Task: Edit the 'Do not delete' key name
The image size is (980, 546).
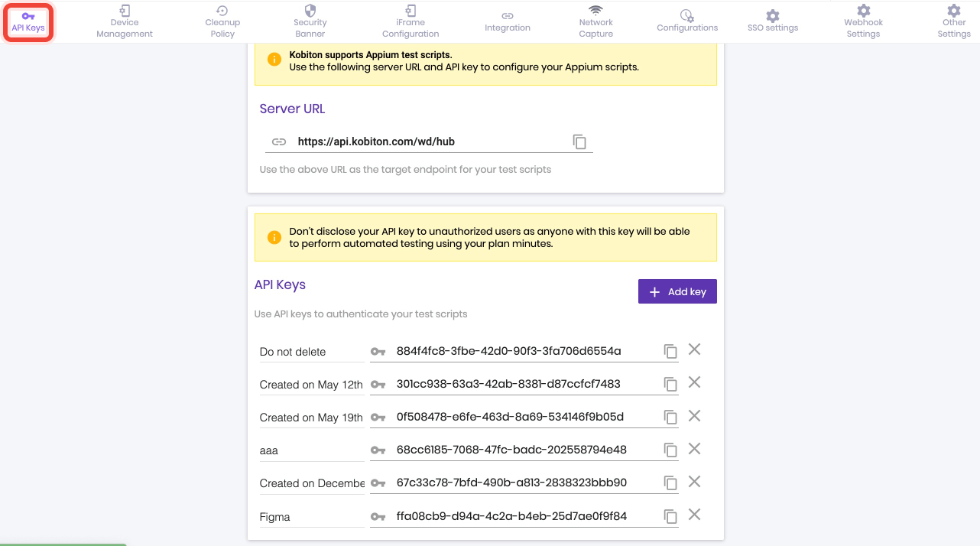Action: 312,352
